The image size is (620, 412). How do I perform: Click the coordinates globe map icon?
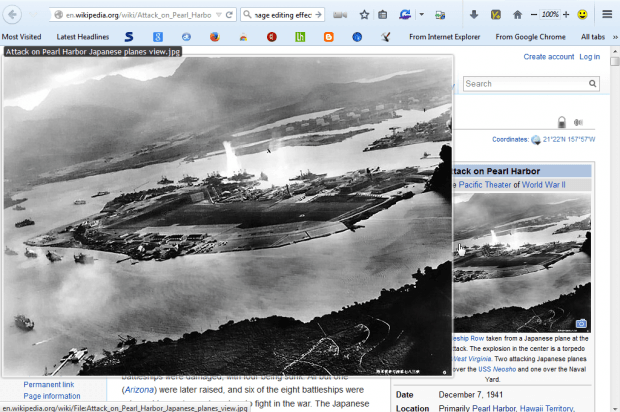[x=536, y=140]
